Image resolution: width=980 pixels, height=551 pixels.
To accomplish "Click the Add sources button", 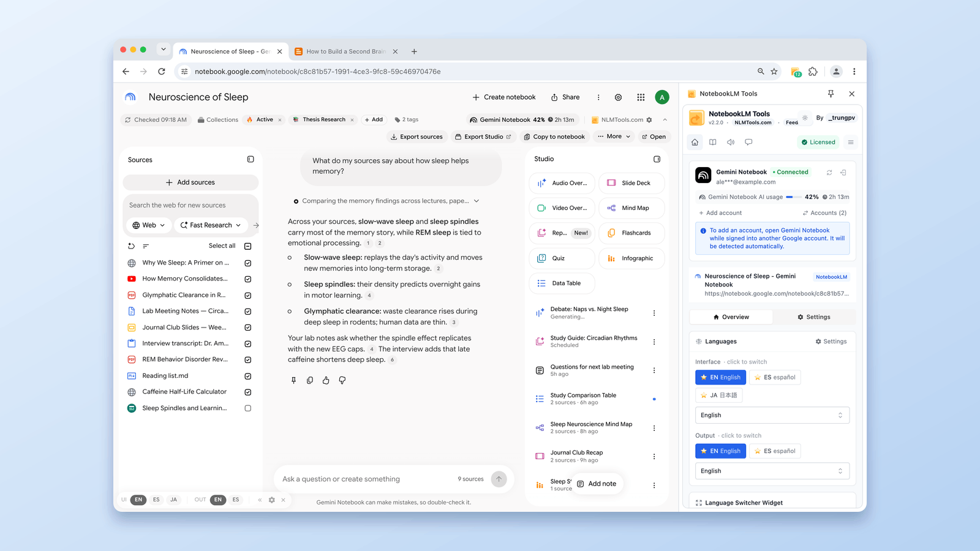I will 190,182.
